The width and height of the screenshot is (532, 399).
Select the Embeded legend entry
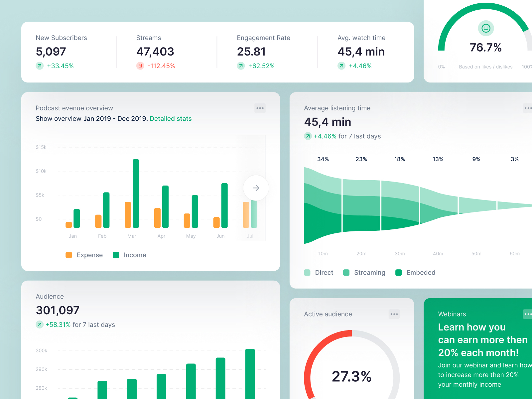click(x=415, y=273)
